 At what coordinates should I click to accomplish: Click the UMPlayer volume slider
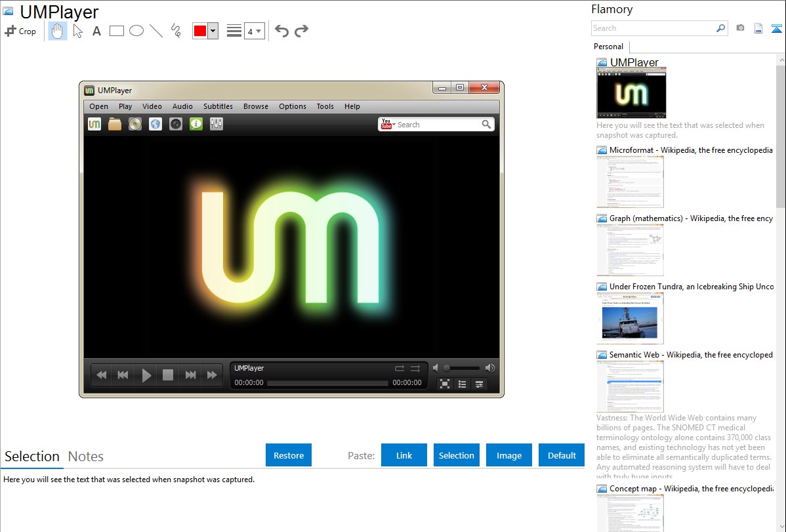[x=462, y=368]
